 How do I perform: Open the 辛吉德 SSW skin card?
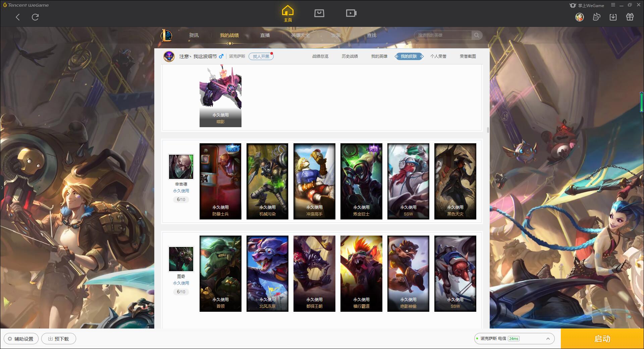pos(408,181)
